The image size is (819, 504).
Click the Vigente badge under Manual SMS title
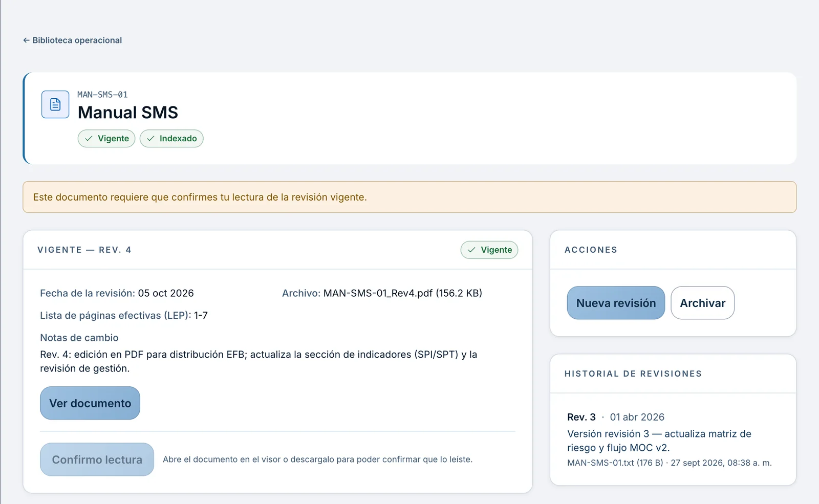[106, 139]
